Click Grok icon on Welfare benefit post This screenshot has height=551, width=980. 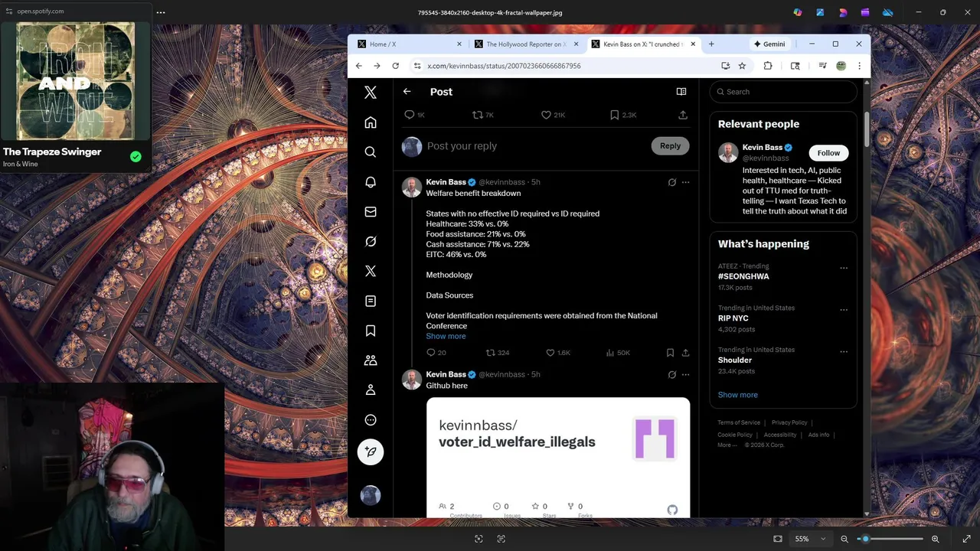671,182
